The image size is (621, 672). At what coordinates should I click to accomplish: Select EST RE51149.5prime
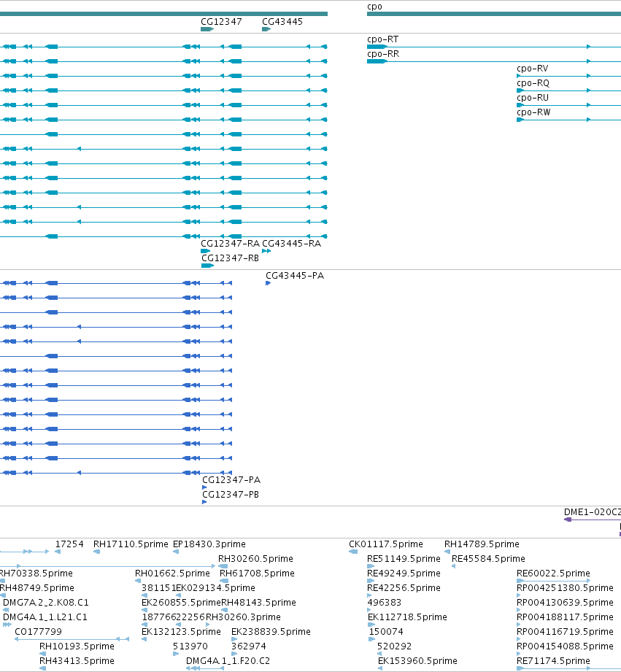[x=404, y=559]
